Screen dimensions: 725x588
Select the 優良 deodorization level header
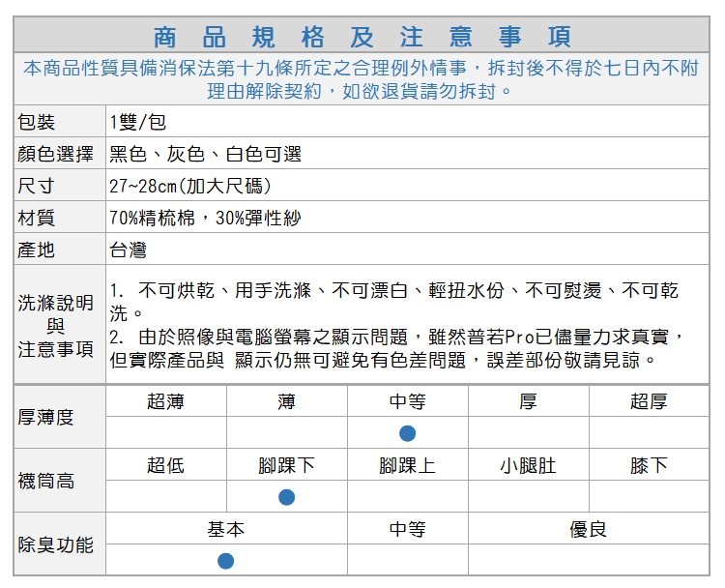point(588,530)
